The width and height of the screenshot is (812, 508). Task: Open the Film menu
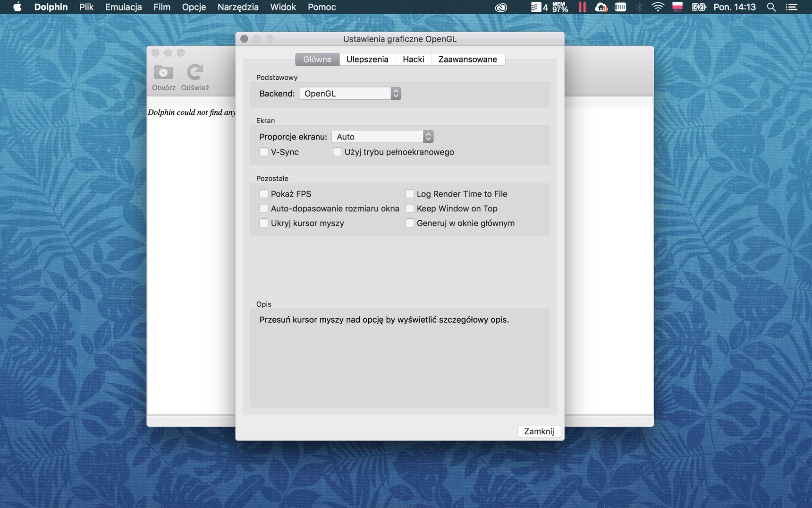[162, 7]
